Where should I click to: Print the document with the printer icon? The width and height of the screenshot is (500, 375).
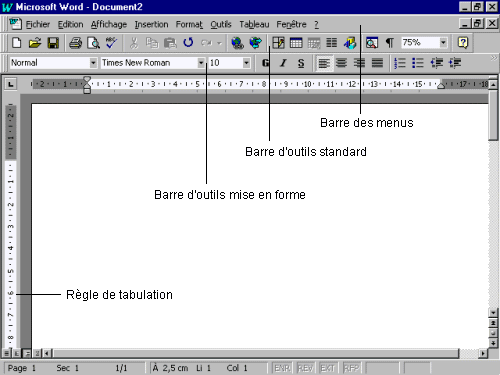pos(75,43)
